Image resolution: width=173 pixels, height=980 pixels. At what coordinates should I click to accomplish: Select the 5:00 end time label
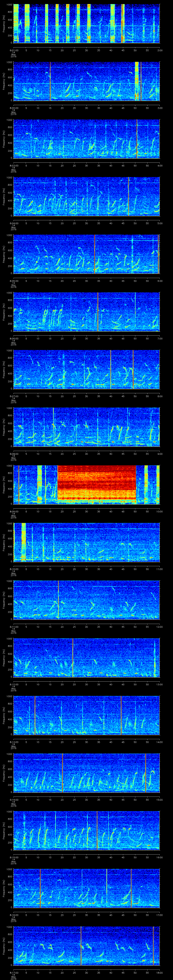pos(160,223)
